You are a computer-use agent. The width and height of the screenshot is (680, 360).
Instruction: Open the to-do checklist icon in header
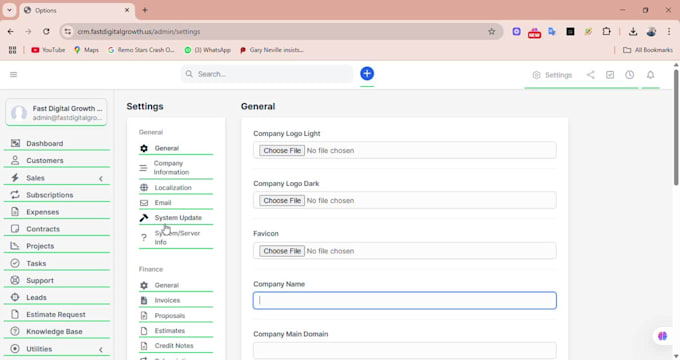610,75
